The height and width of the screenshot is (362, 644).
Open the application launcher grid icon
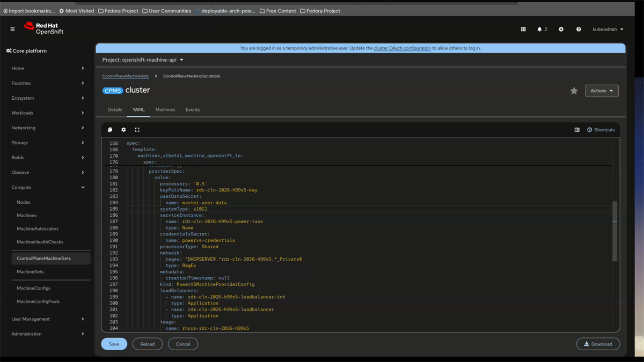coord(523,29)
